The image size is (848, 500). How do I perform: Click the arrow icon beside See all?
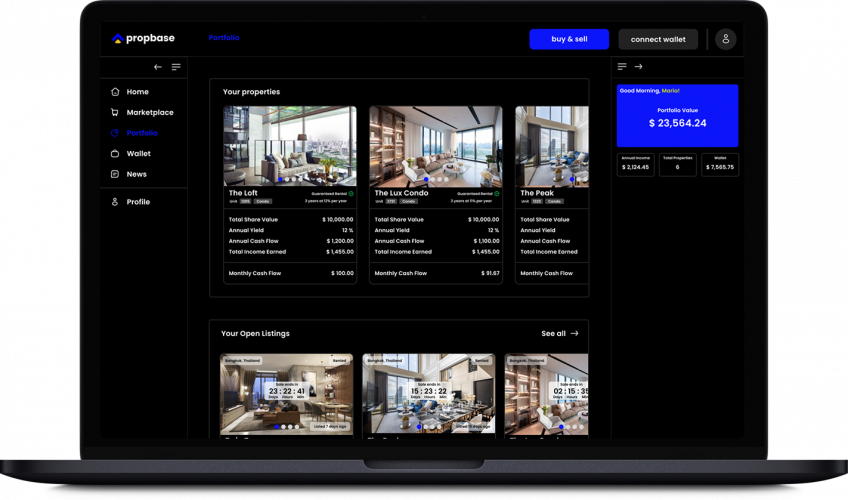pos(574,334)
